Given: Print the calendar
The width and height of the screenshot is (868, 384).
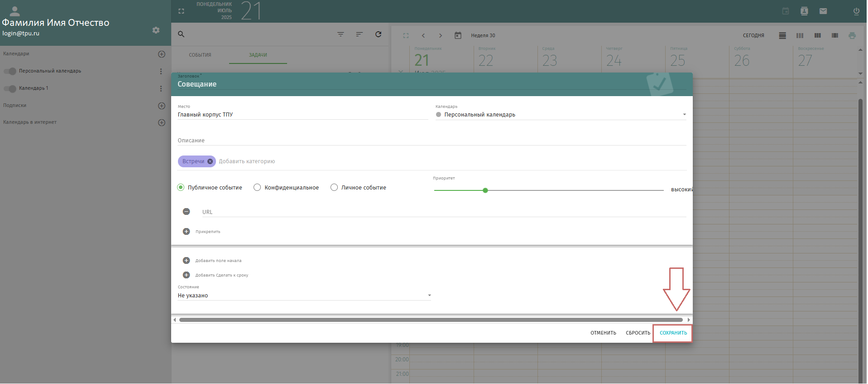Looking at the screenshot, I should [x=852, y=35].
